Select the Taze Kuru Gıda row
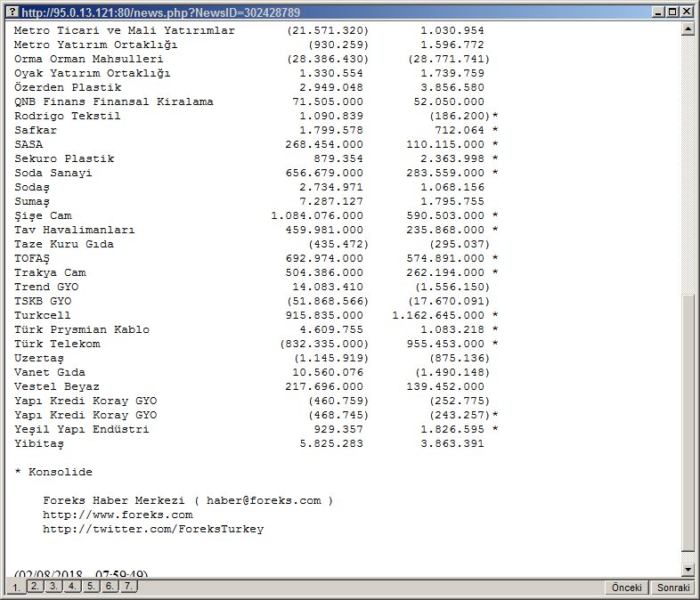Screen dimensions: 700x600 point(252,245)
